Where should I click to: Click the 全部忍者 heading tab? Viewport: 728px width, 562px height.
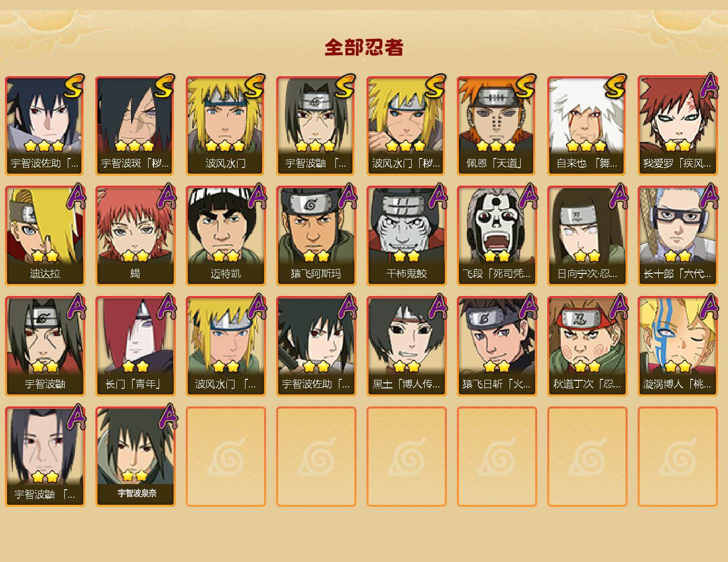(x=364, y=48)
